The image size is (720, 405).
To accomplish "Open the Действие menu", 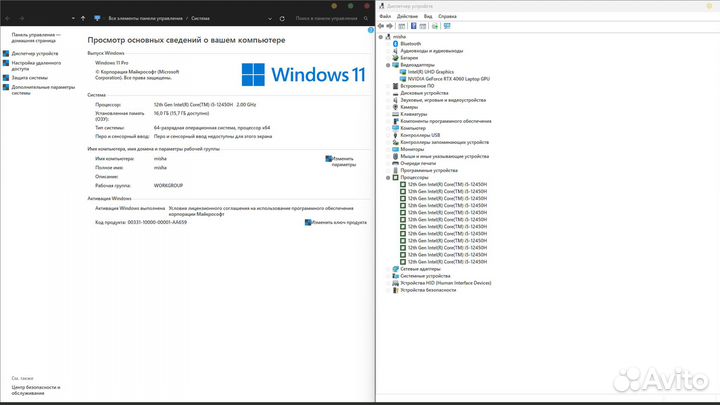I will (406, 17).
